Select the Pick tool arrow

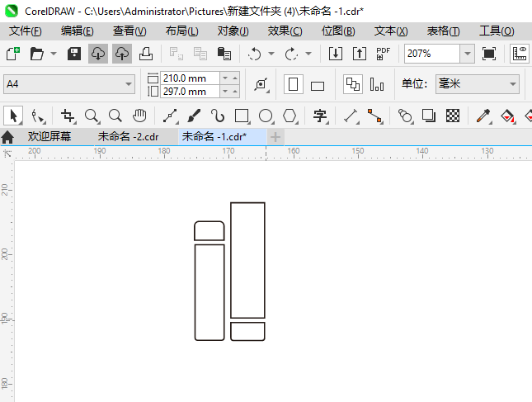click(x=13, y=116)
